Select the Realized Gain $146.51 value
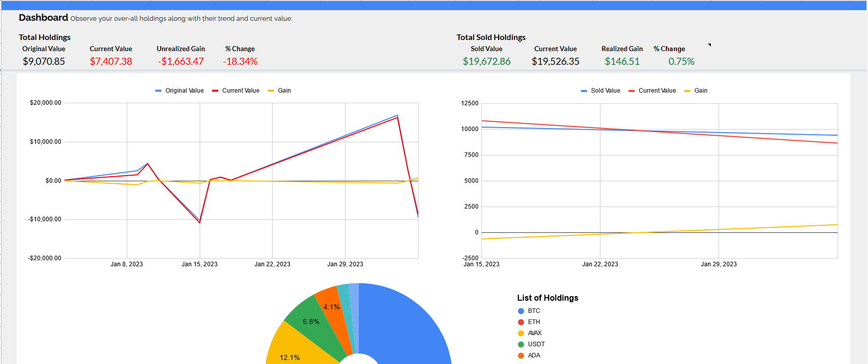The height and width of the screenshot is (364, 868). [x=622, y=61]
